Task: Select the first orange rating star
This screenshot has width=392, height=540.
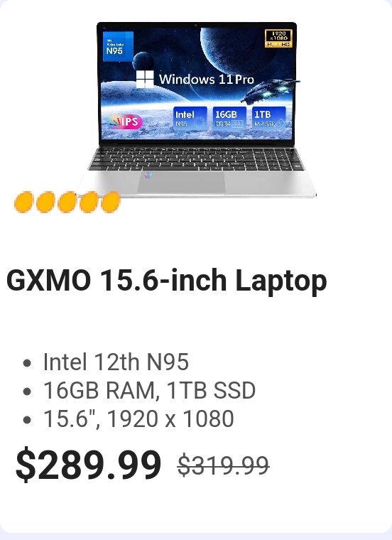Action: coord(23,202)
